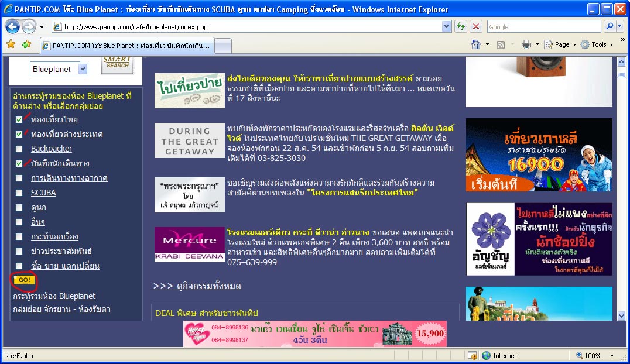Image resolution: width=630 pixels, height=364 pixels.
Task: Click the yellow GO! button
Action: tap(25, 280)
